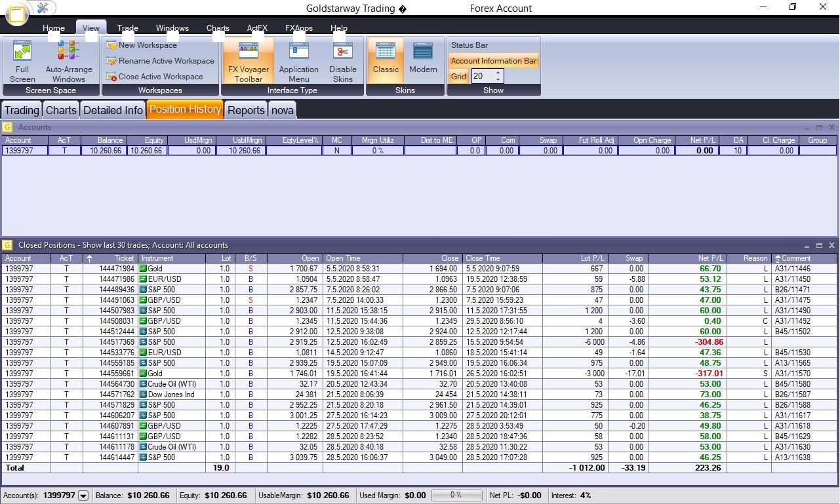Sort closed positions by Open Time column

[363, 258]
